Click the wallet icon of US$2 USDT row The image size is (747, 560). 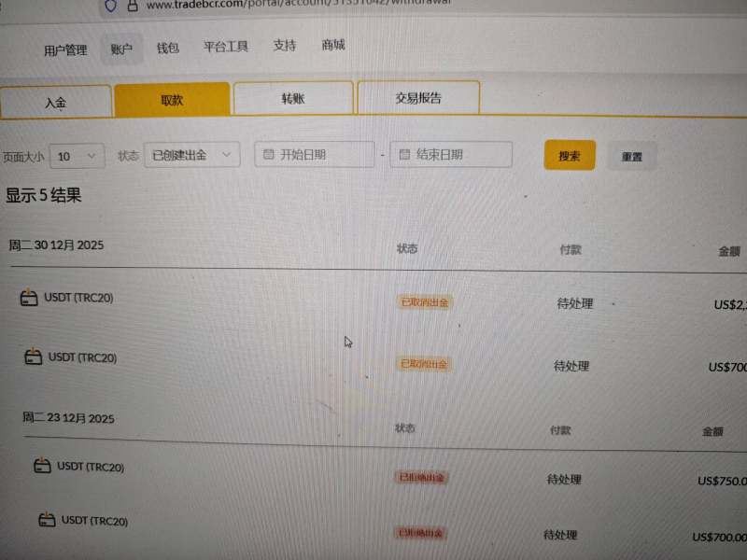29,298
